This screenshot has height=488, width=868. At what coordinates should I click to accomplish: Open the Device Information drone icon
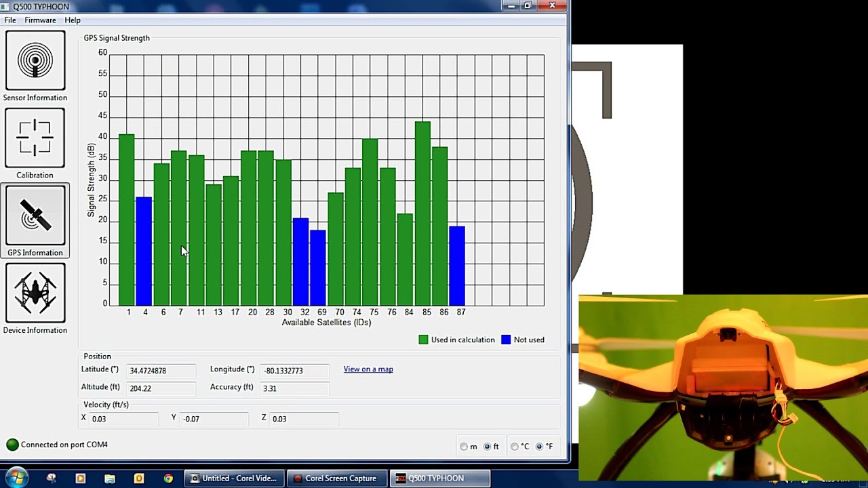(x=35, y=293)
